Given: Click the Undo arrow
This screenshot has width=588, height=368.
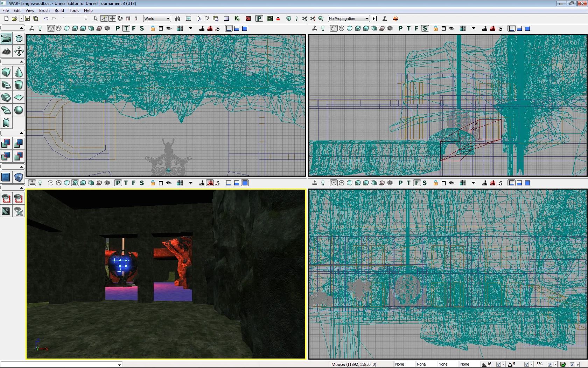Looking at the screenshot, I should [46, 19].
